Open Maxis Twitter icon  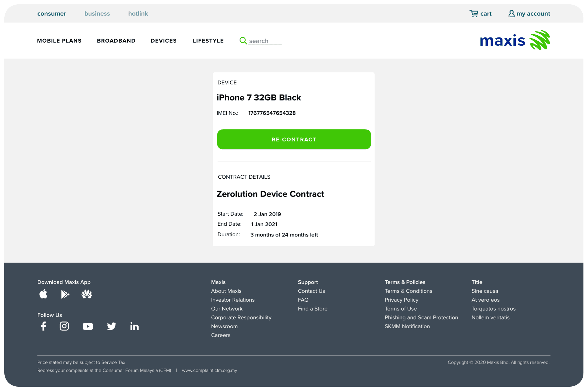(x=111, y=326)
